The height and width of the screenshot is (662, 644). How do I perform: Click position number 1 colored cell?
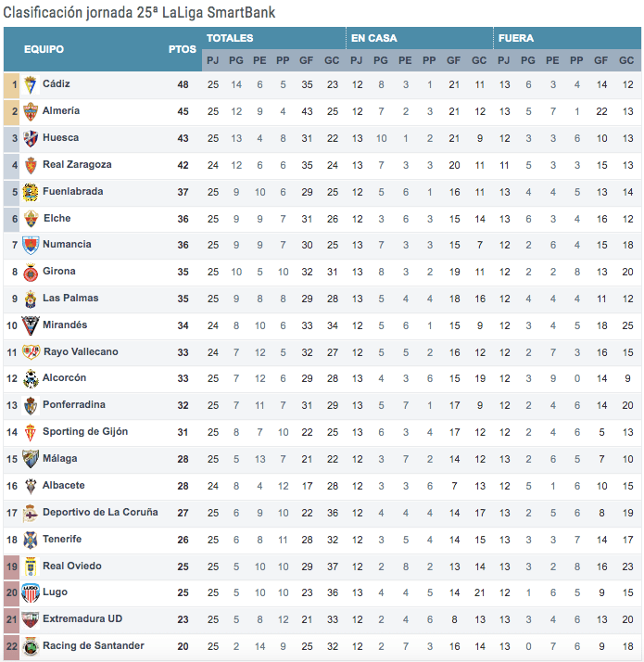coord(11,84)
